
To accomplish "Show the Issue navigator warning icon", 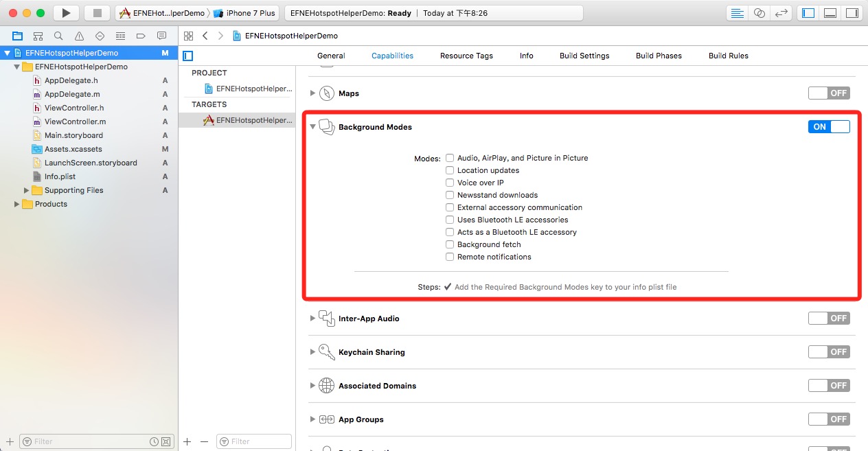I will point(79,36).
